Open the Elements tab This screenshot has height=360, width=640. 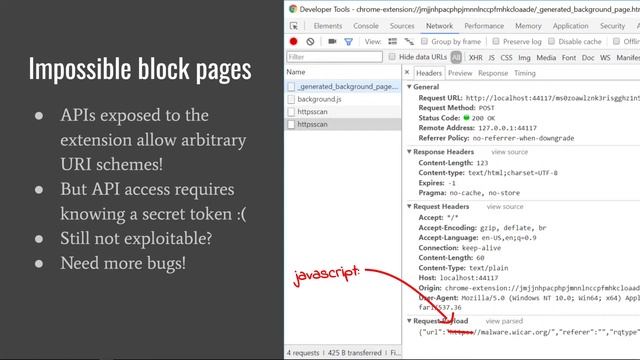coord(328,26)
